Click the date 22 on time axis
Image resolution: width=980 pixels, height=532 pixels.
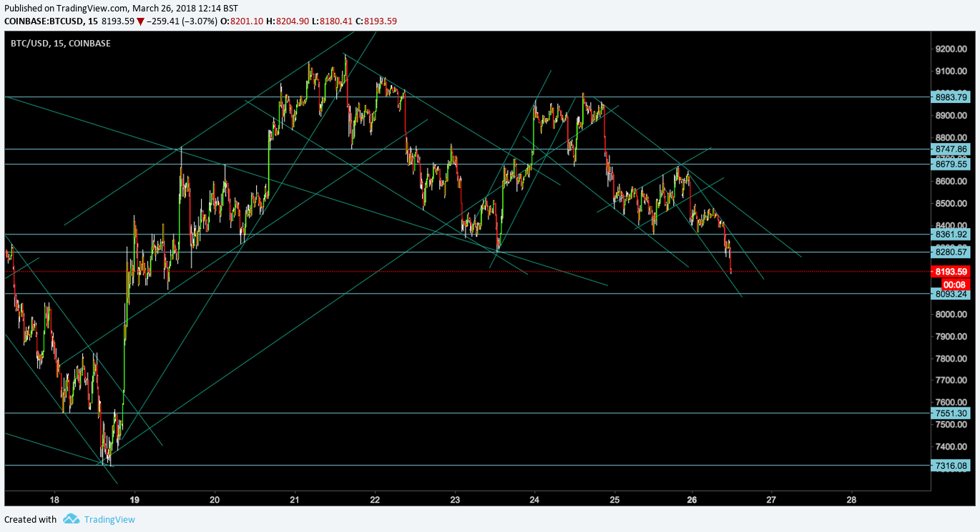pyautogui.click(x=375, y=499)
